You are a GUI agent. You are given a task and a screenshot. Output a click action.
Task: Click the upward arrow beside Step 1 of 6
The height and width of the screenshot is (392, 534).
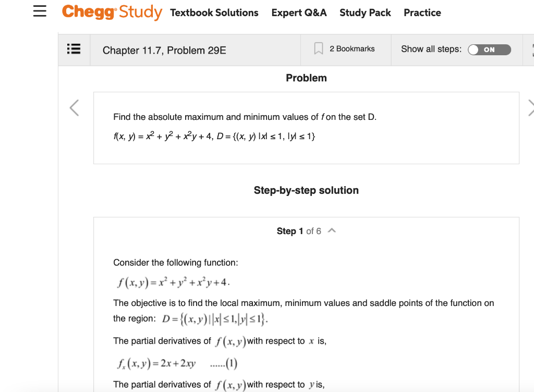(332, 230)
